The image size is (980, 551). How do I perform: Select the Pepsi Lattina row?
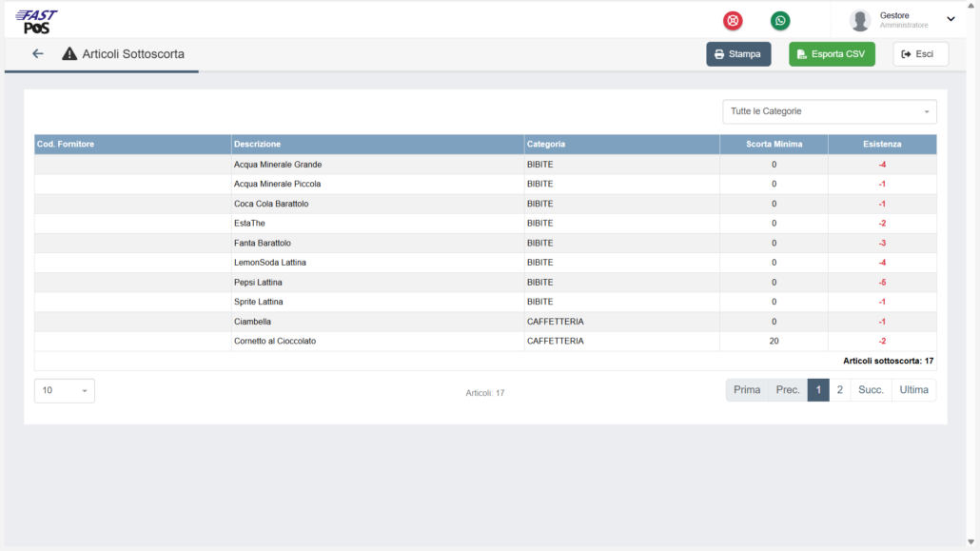pos(485,282)
